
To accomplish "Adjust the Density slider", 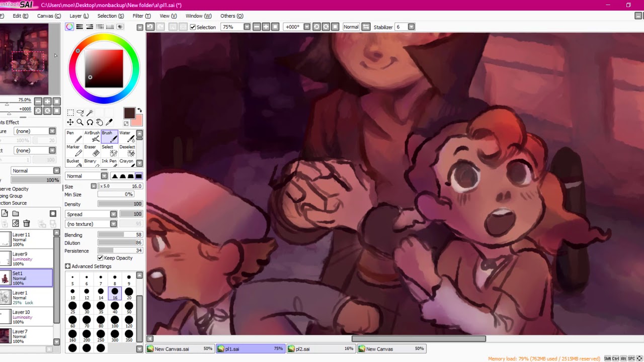I will [120, 204].
